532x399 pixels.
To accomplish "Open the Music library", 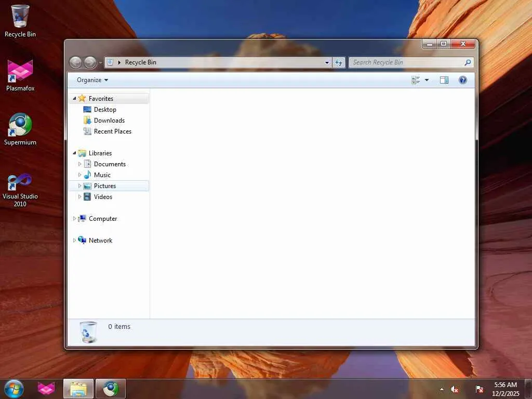I will (x=102, y=175).
